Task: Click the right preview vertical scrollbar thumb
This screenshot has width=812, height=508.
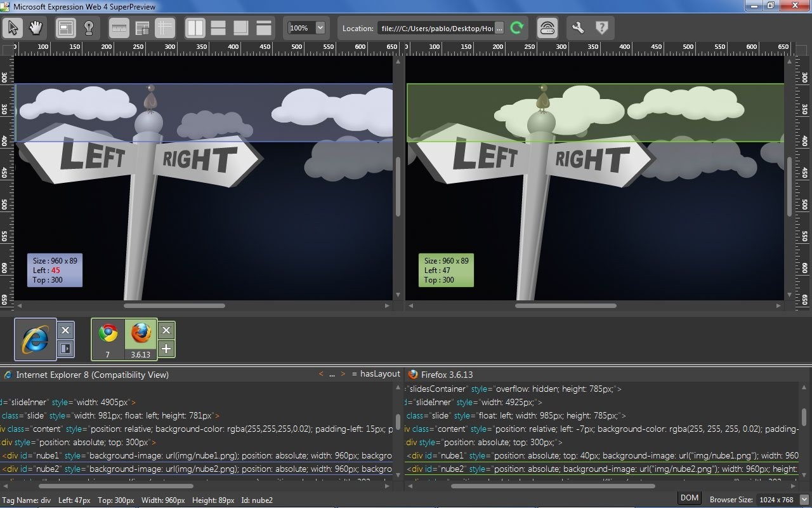Action: (789, 187)
